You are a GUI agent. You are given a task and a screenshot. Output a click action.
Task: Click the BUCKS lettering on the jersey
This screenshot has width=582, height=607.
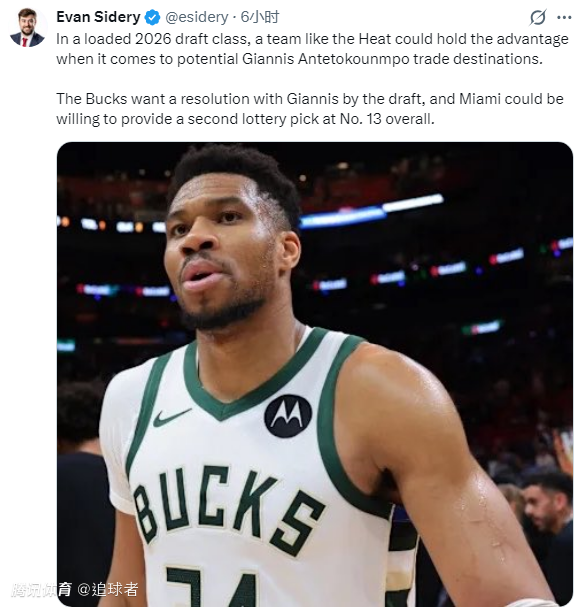(228, 509)
